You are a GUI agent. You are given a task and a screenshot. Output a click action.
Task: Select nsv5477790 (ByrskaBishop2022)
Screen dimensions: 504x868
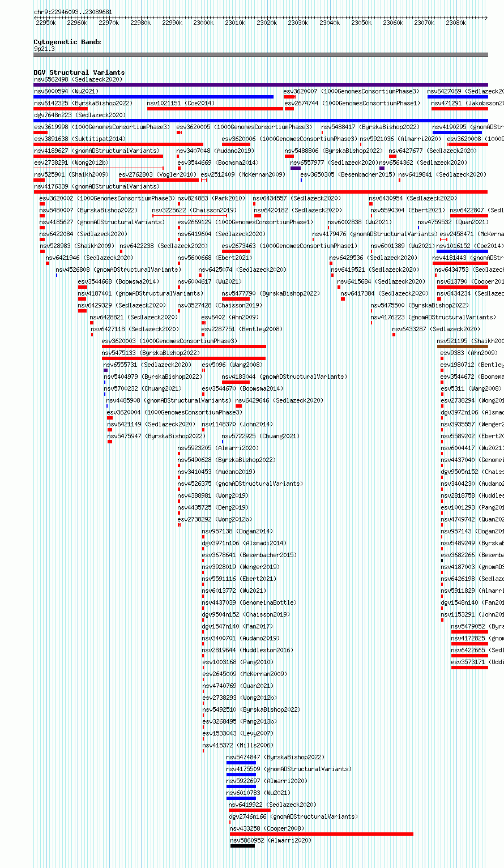point(271,293)
